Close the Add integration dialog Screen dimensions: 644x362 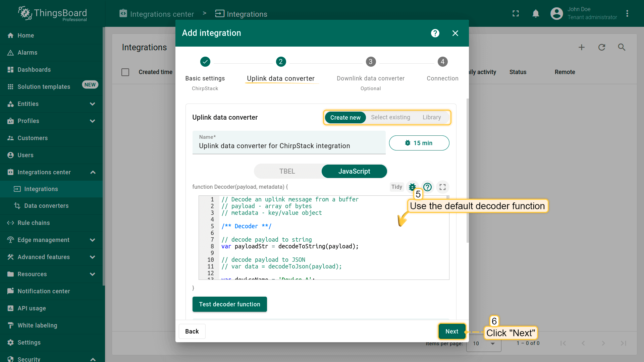(455, 33)
